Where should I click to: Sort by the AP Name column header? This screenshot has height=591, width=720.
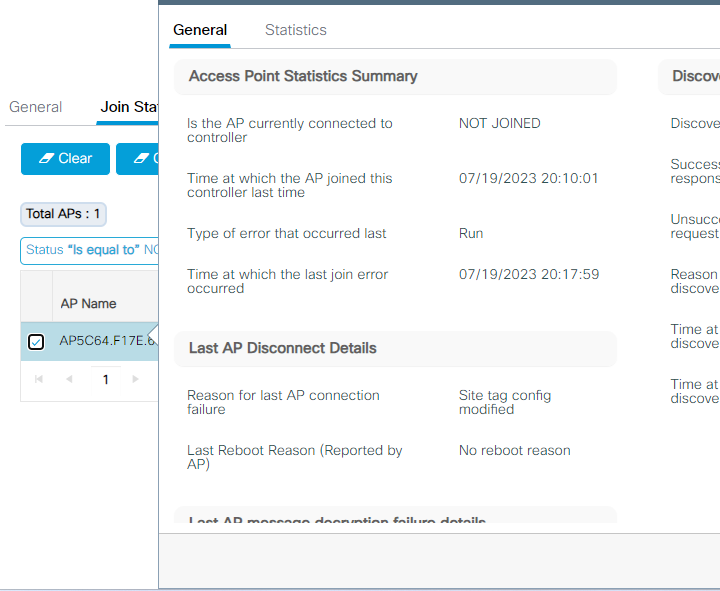[x=88, y=303]
